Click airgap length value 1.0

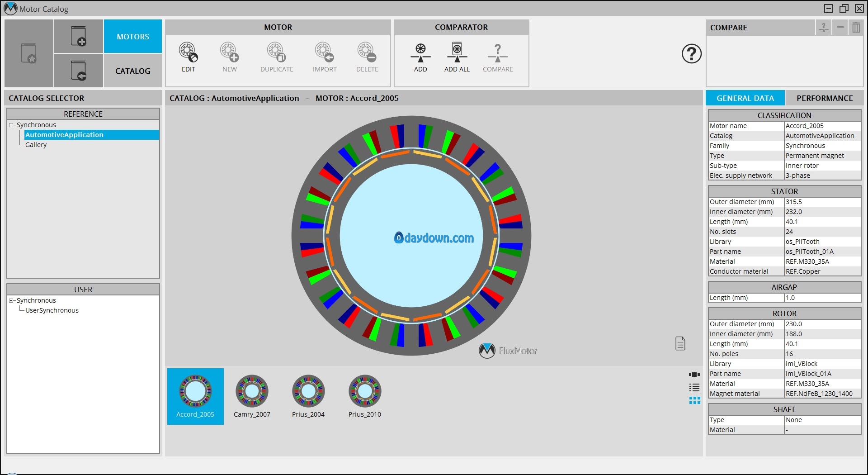pos(822,298)
